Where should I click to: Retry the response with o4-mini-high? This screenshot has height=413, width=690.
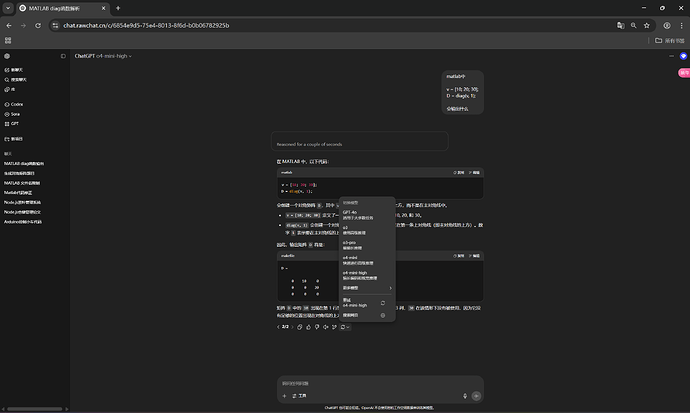(x=367, y=303)
